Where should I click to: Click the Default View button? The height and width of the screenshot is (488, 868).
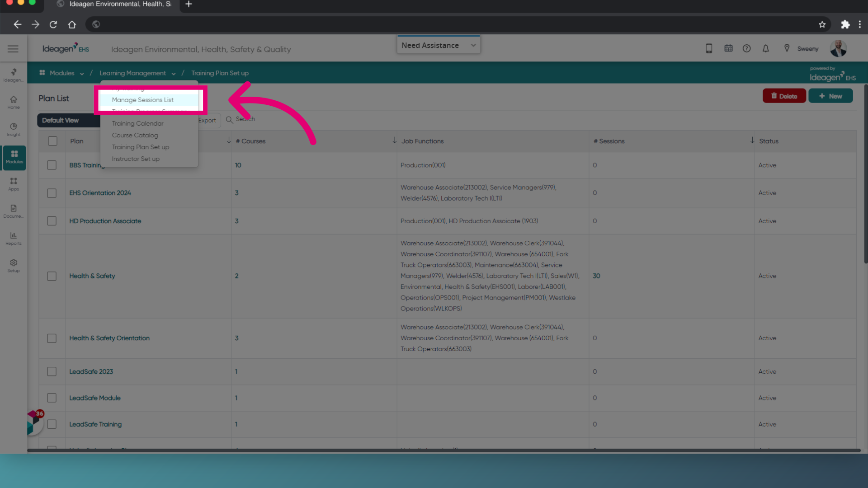coord(69,120)
